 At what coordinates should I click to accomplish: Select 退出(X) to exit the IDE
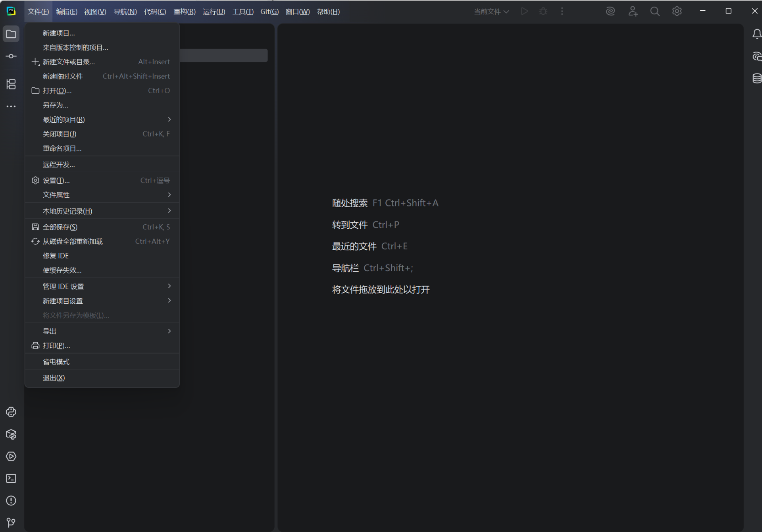(x=54, y=378)
